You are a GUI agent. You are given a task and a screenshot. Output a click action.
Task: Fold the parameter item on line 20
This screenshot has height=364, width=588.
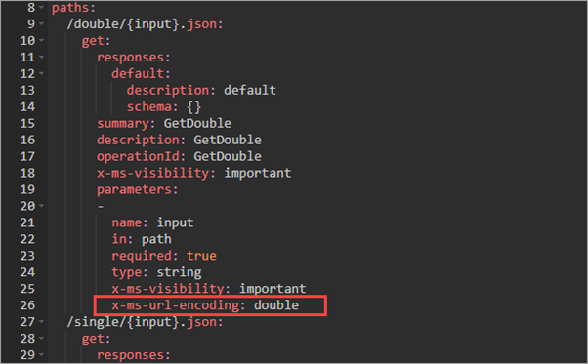[42, 206]
